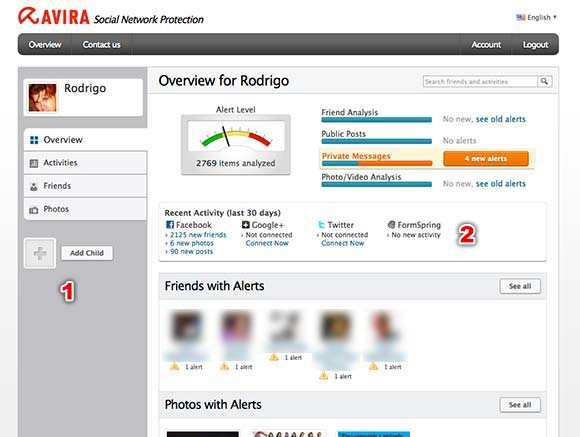Click the Friend Analysis progress bar
580x437 pixels.
coord(377,120)
